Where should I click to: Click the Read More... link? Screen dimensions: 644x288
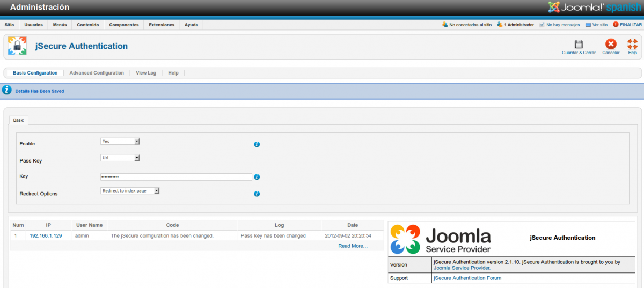(353, 246)
